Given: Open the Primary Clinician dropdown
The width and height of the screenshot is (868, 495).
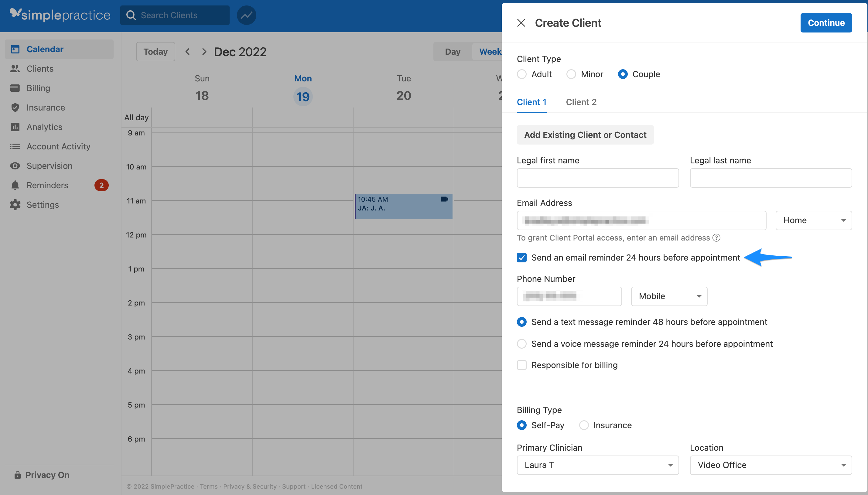Looking at the screenshot, I should (597, 465).
